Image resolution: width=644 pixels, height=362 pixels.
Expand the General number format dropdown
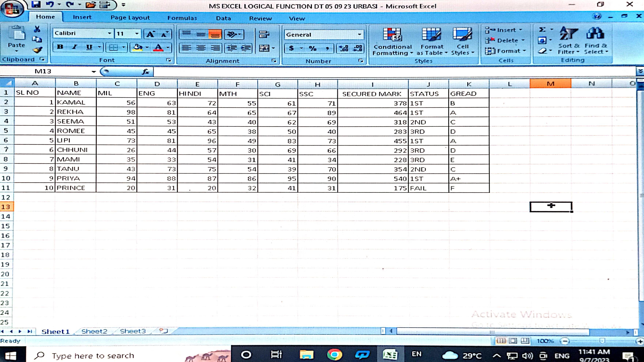tap(359, 35)
